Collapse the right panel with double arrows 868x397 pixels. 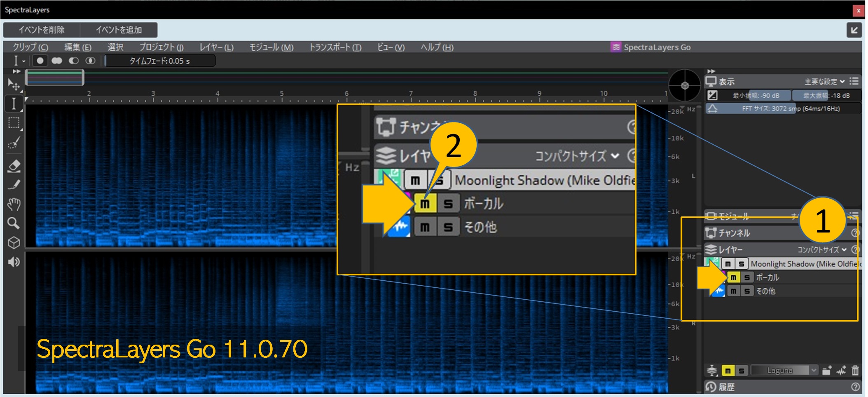pos(711,71)
